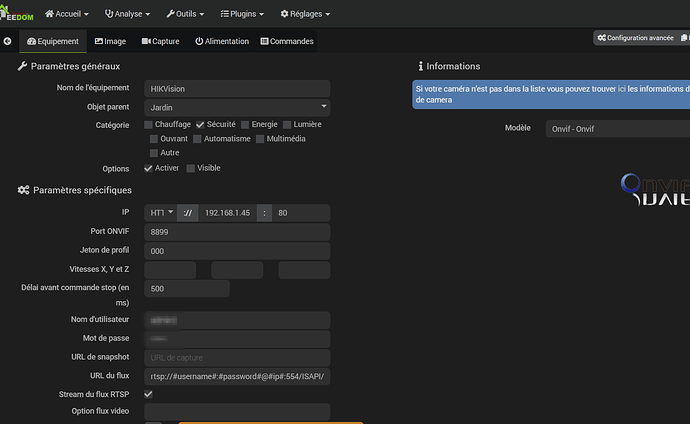Viewport: 690px width, 424px height.
Task: Switch to the Image tab
Action: tap(110, 41)
